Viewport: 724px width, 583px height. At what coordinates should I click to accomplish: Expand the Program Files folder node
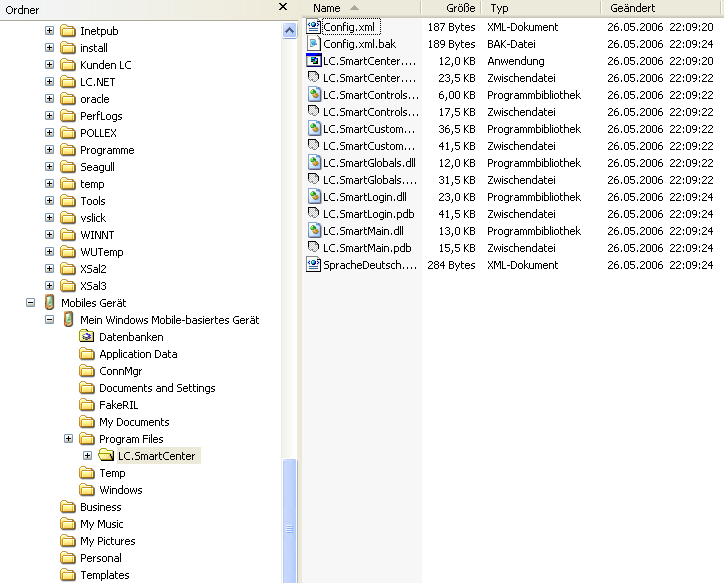69,439
